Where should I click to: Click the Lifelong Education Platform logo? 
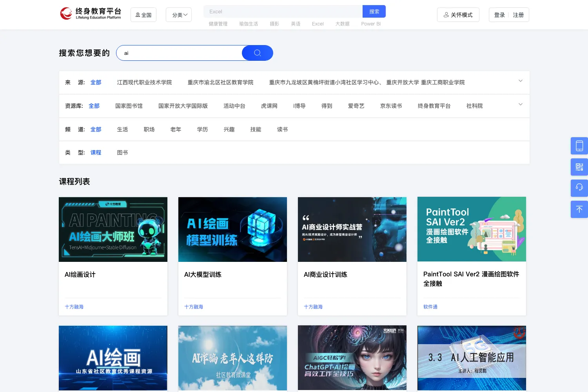[x=91, y=13]
